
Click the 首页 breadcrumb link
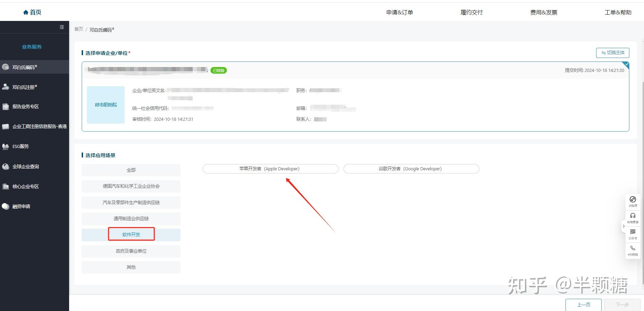79,29
